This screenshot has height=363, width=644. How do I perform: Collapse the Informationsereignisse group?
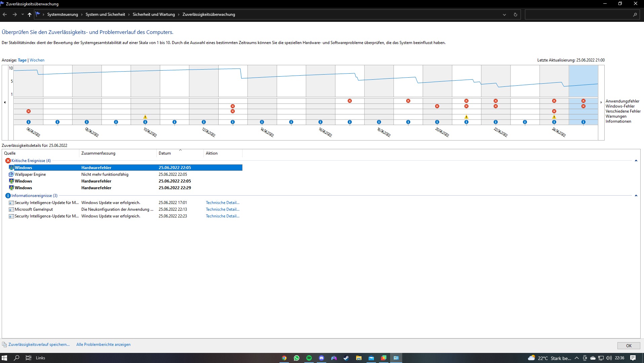tap(636, 196)
